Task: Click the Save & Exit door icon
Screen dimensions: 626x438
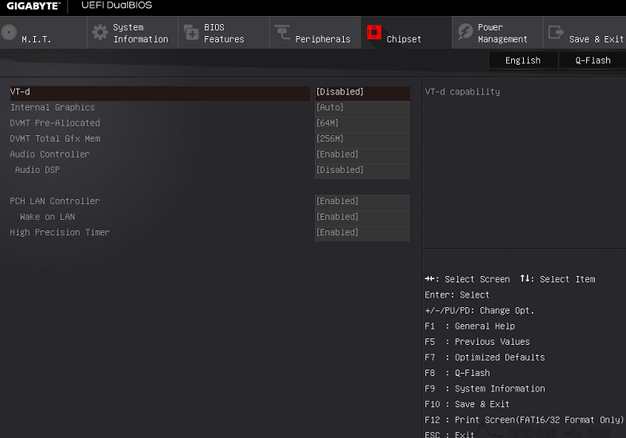Action: tap(556, 32)
